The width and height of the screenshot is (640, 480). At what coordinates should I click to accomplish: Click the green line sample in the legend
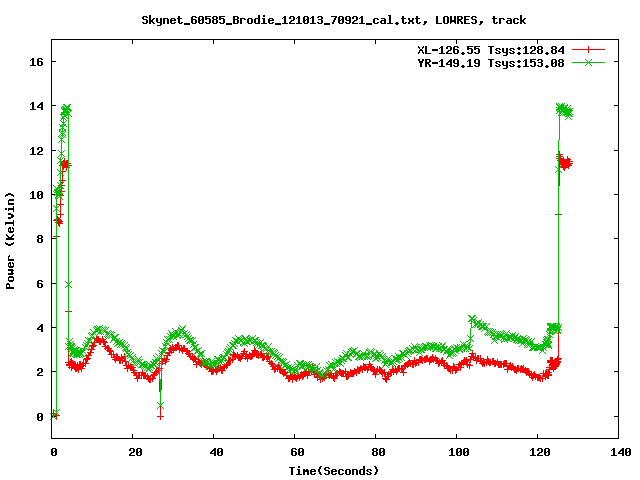[588, 62]
